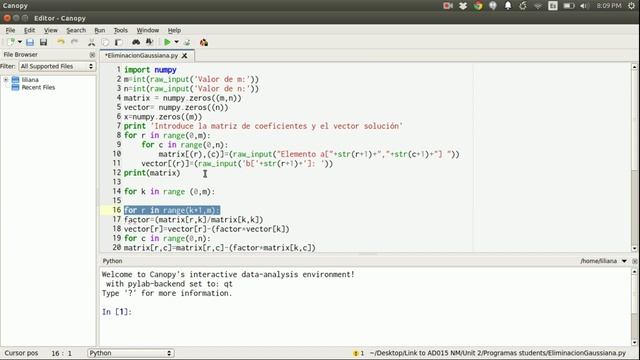640x360 pixels.
Task: Click the screen recorder icon in top panel
Action: (448, 6)
